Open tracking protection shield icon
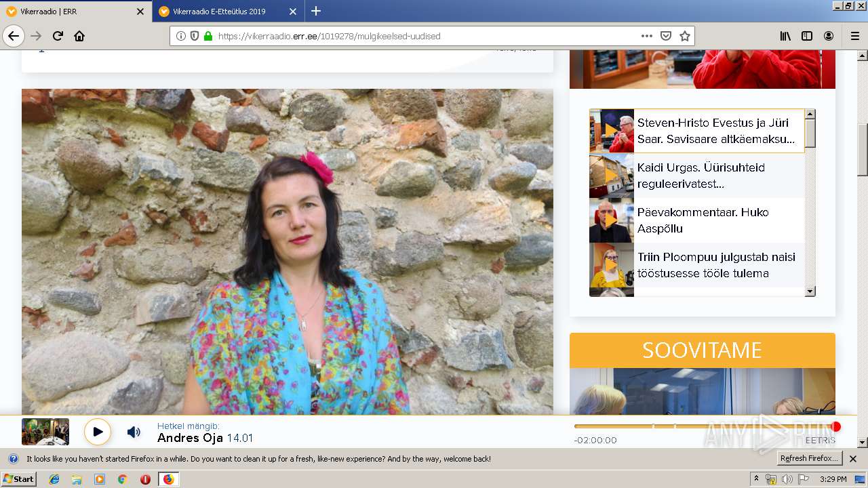 (x=195, y=36)
